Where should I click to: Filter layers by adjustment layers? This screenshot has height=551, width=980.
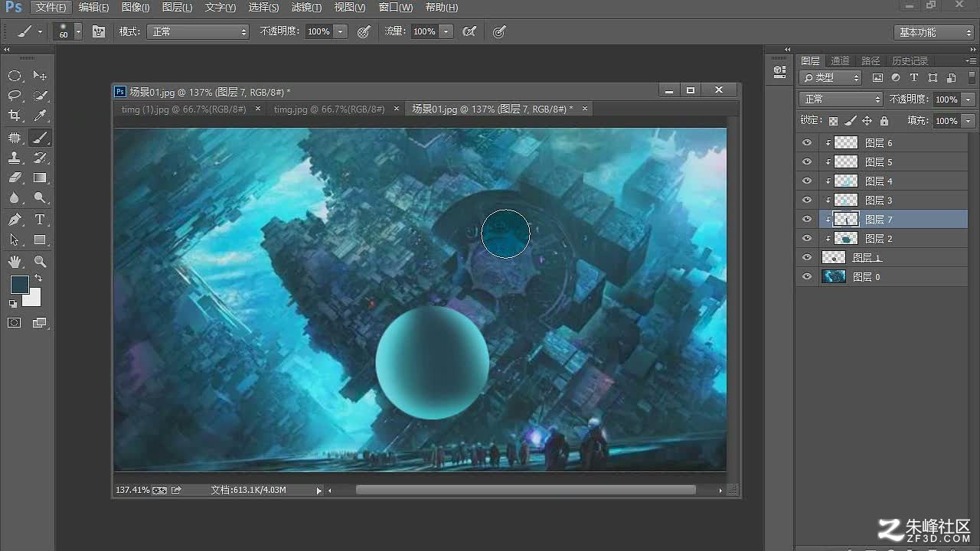tap(896, 78)
